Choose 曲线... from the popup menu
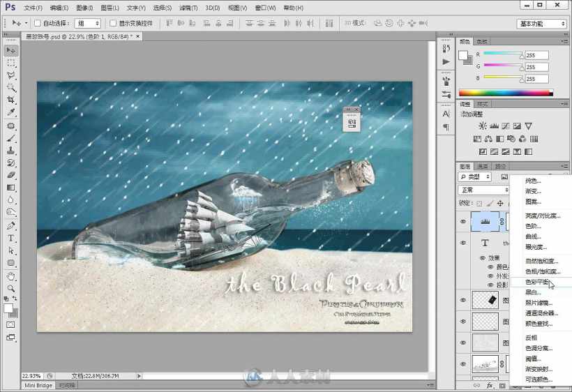Viewport: 572px width, 392px height. (533, 236)
